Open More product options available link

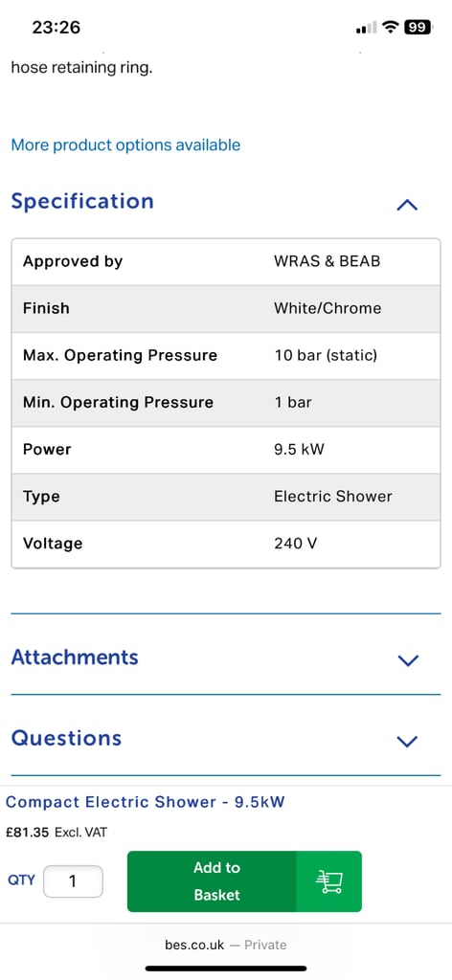coord(125,145)
